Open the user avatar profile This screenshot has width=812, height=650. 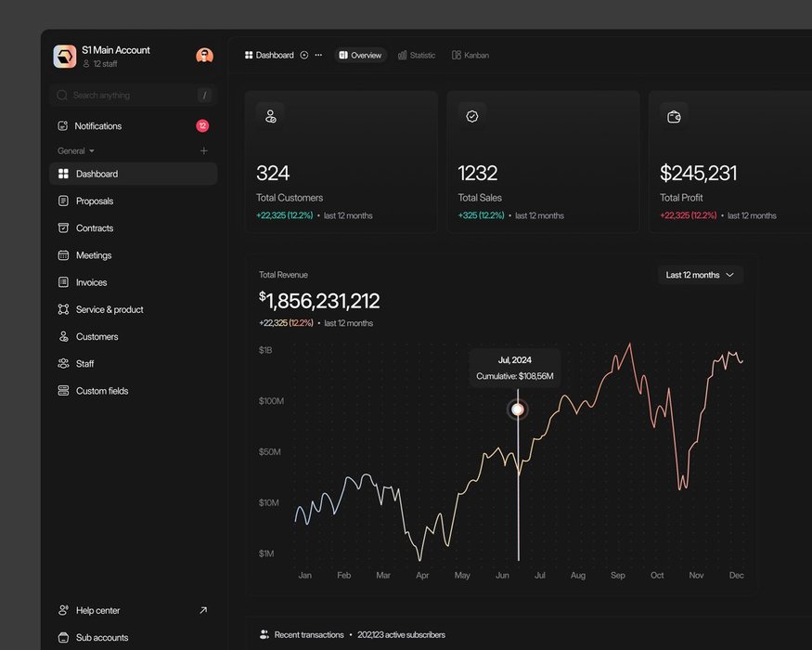204,56
